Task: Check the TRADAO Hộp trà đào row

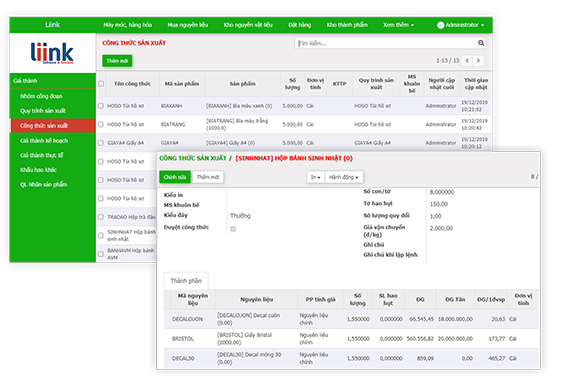Action: [x=101, y=217]
